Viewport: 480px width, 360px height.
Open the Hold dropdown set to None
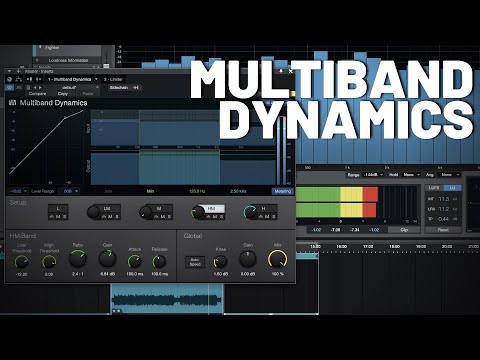click(411, 175)
